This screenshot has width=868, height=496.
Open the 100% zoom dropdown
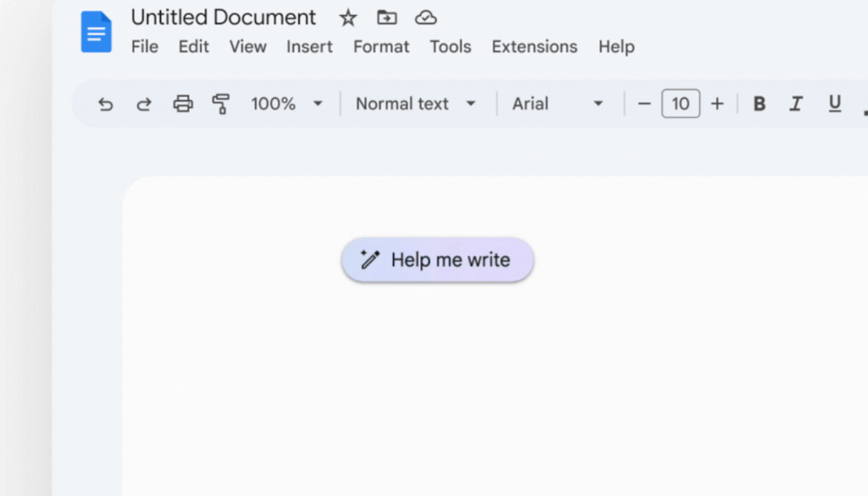click(286, 104)
